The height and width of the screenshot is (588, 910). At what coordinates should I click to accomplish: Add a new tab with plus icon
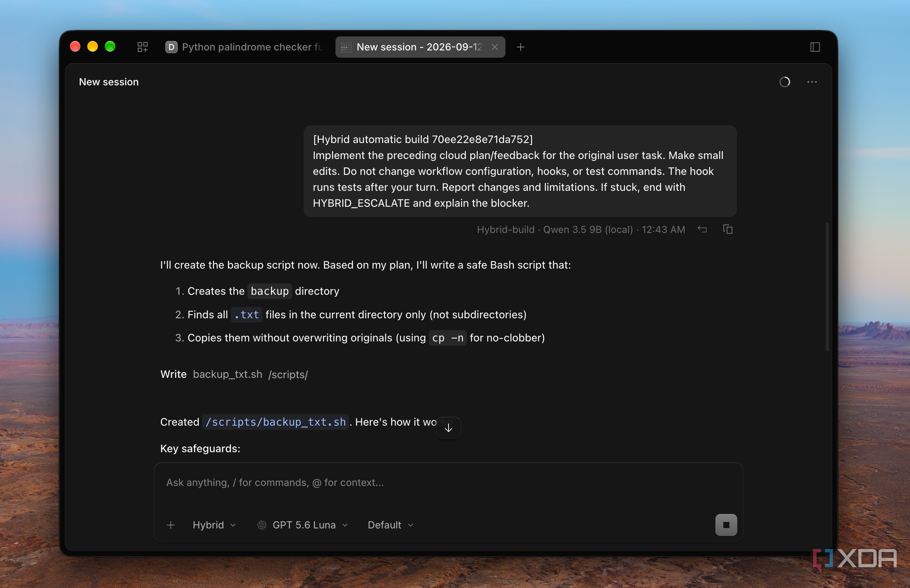pos(521,47)
